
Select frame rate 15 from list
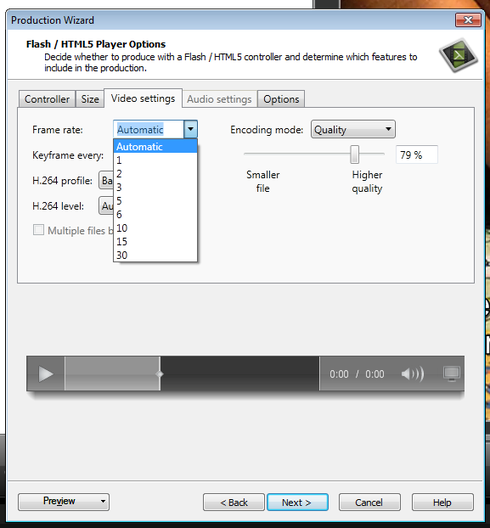(155, 241)
